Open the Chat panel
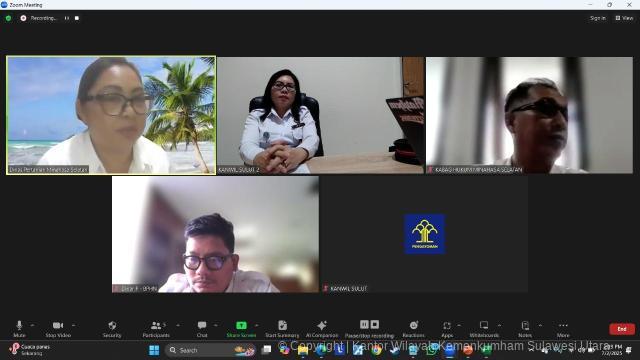The image size is (640, 360). (202, 329)
